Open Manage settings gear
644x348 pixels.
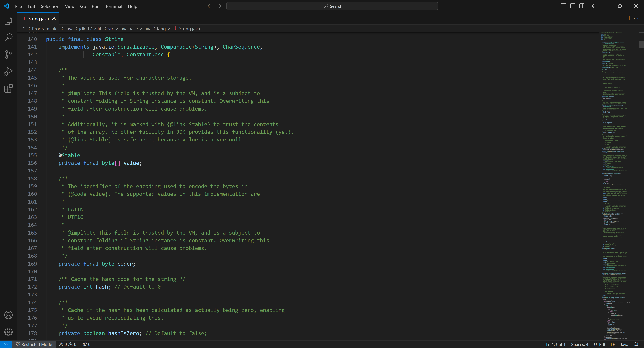pyautogui.click(x=8, y=332)
